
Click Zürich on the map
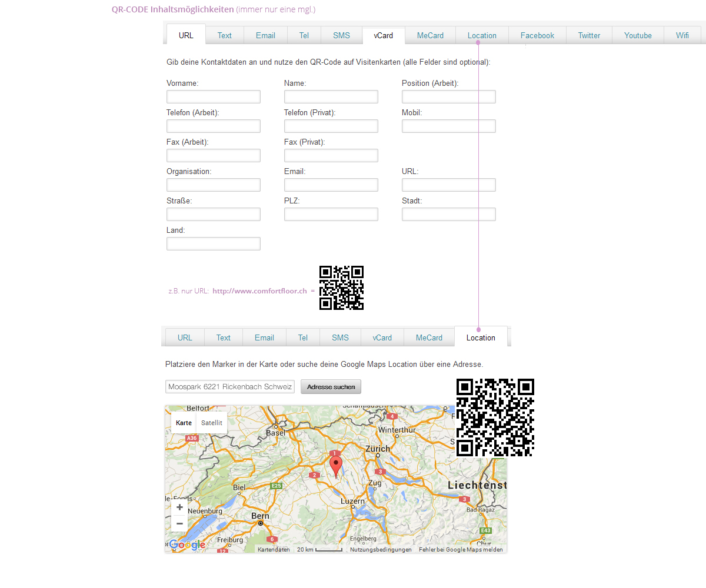378,449
